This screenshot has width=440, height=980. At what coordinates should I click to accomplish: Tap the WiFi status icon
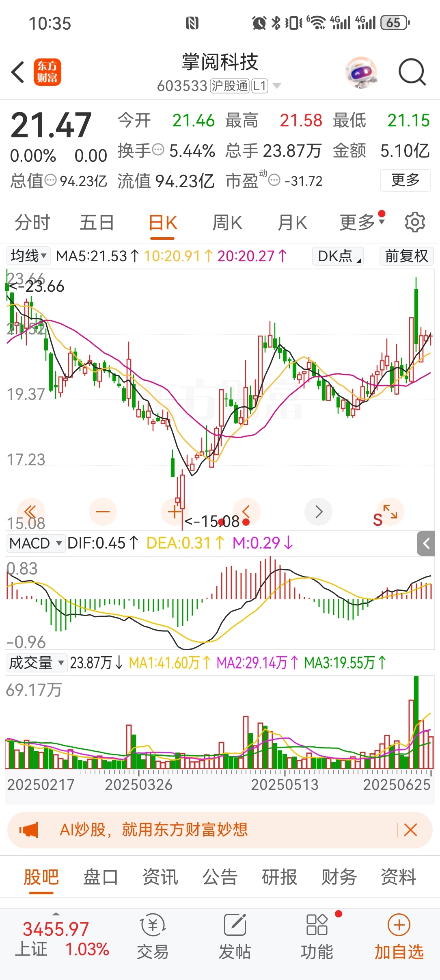[316, 23]
